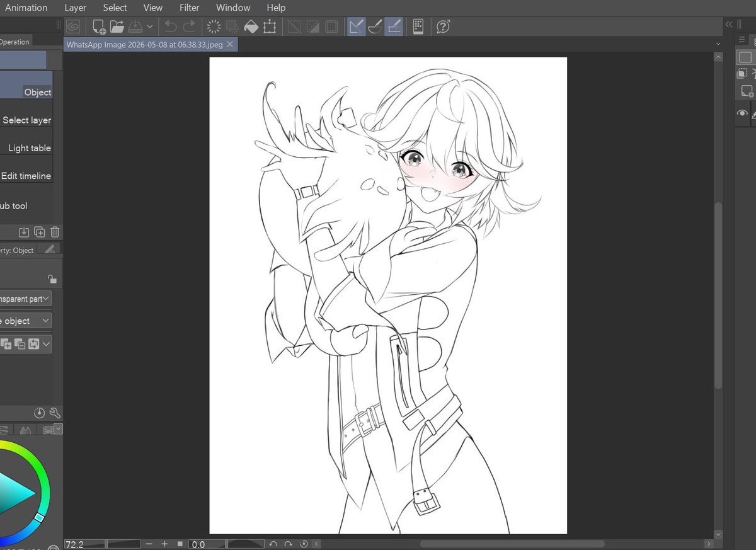Open Clip Studio support help icon
The image size is (756, 550).
(443, 26)
